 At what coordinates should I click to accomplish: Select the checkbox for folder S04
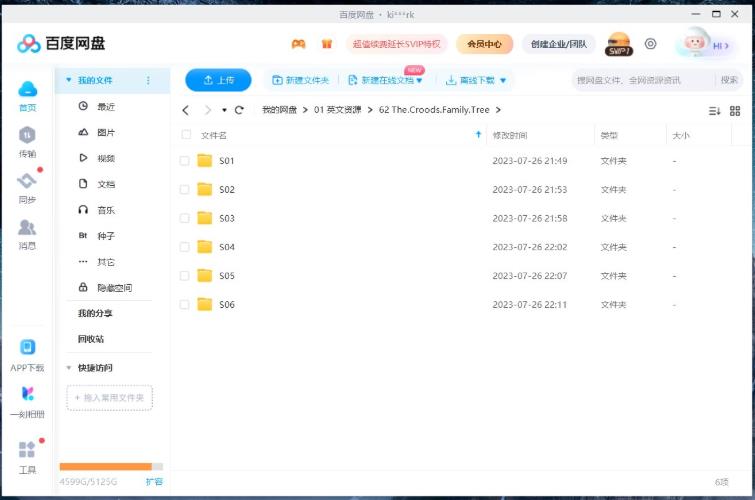pos(184,247)
